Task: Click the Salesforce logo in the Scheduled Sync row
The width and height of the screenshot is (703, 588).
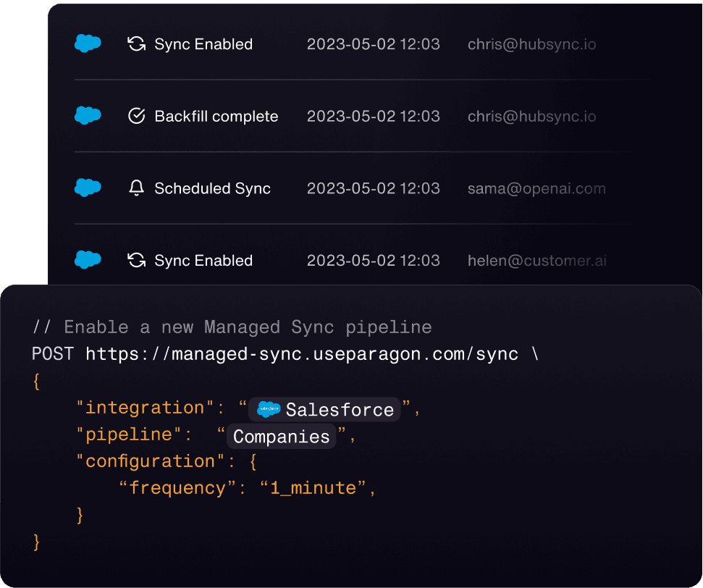Action: pyautogui.click(x=88, y=188)
